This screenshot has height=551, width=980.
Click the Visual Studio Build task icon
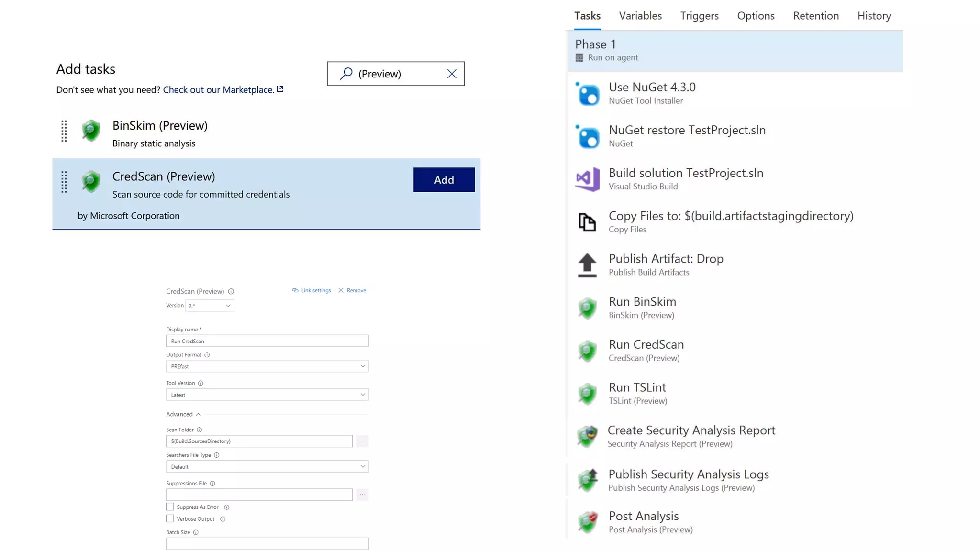588,179
